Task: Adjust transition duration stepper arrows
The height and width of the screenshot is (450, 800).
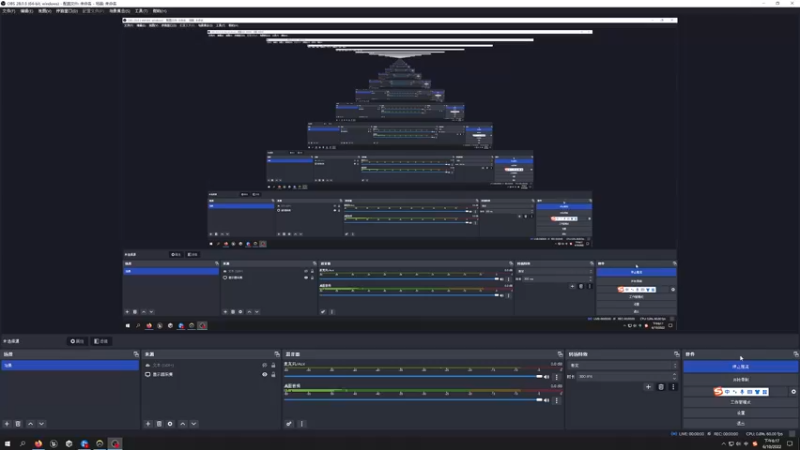Action: tap(675, 377)
